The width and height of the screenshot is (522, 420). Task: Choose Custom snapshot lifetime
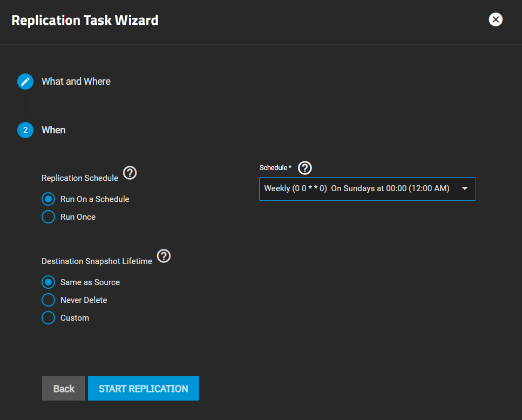coord(49,318)
